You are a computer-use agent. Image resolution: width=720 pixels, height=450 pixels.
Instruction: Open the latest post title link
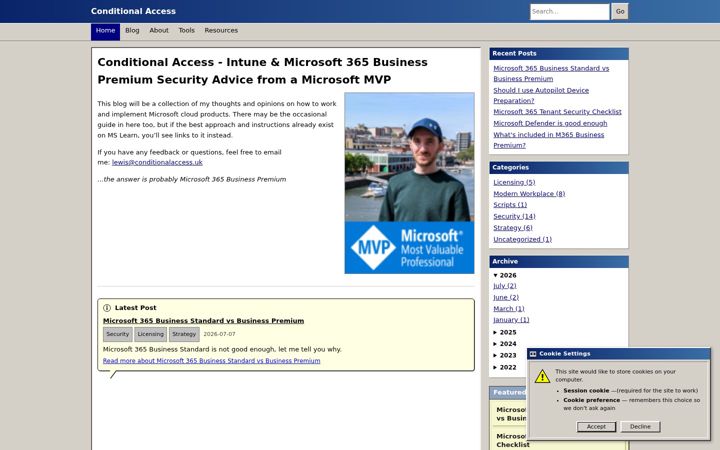[x=203, y=321]
